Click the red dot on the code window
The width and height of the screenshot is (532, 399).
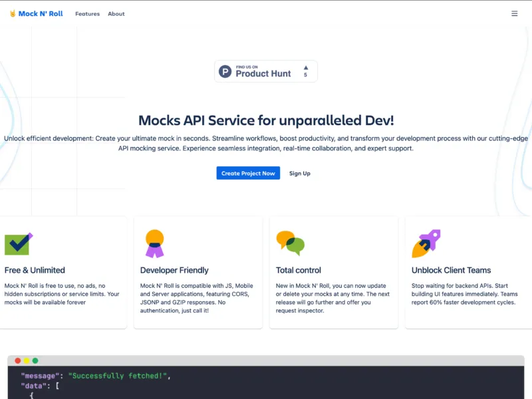[x=18, y=360]
